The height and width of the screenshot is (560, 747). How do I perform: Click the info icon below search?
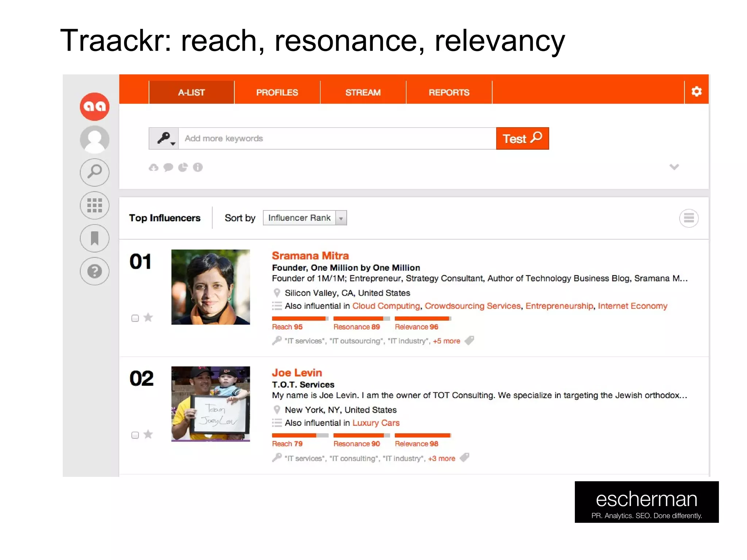pos(198,167)
